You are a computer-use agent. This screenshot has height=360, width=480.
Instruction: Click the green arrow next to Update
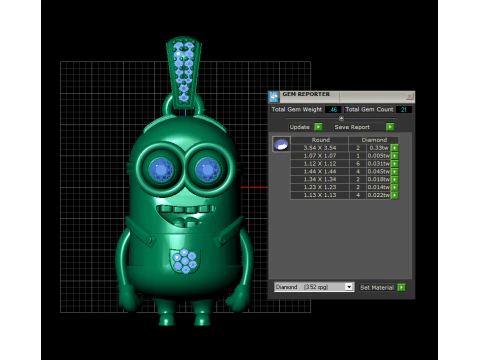coord(318,127)
